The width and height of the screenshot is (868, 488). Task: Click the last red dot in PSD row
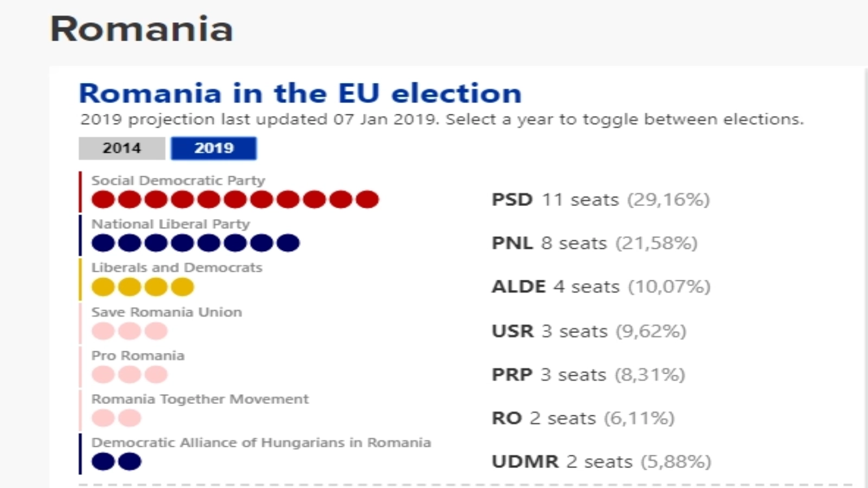tap(367, 200)
